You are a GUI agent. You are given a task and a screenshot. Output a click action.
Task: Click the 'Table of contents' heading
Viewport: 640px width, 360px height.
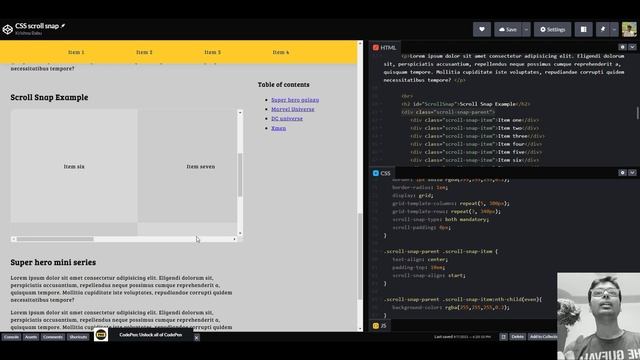[x=283, y=84]
